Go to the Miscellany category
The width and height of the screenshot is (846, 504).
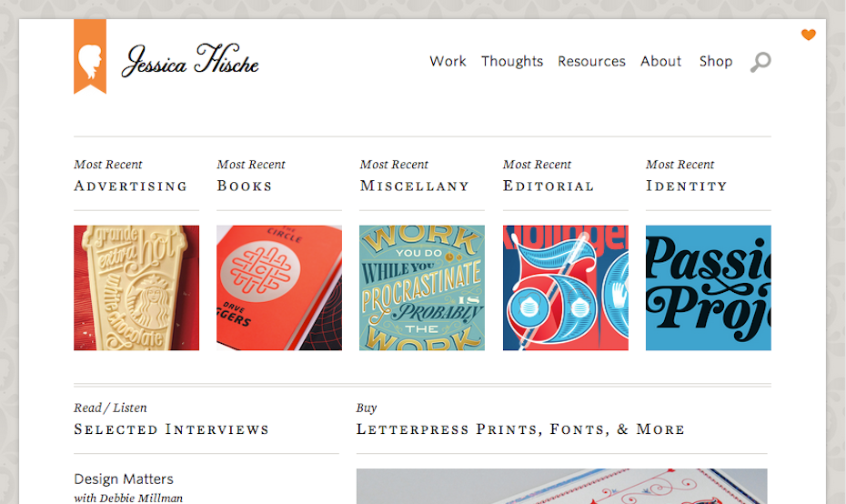(414, 186)
